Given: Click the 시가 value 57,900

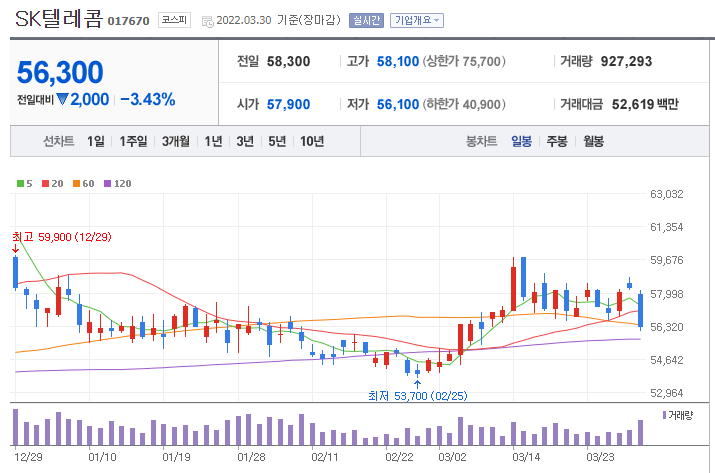Looking at the screenshot, I should tap(288, 104).
